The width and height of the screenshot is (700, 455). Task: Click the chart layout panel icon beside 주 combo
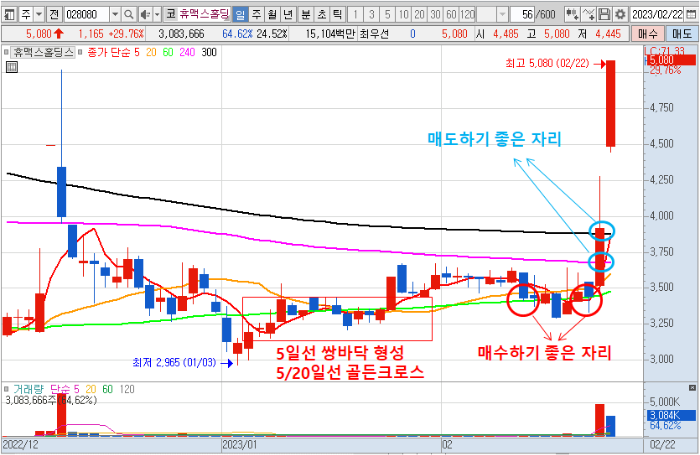(x=9, y=15)
